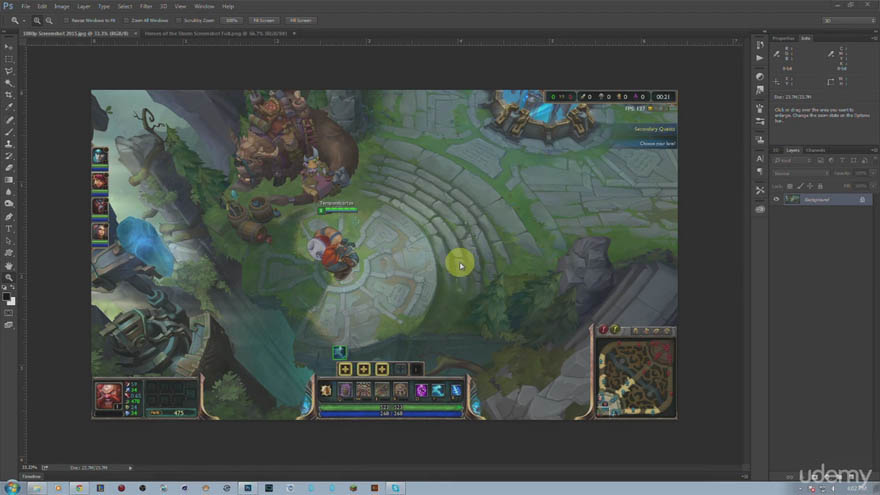Viewport: 880px width, 495px height.
Task: Select the Brush tool
Action: click(x=8, y=132)
